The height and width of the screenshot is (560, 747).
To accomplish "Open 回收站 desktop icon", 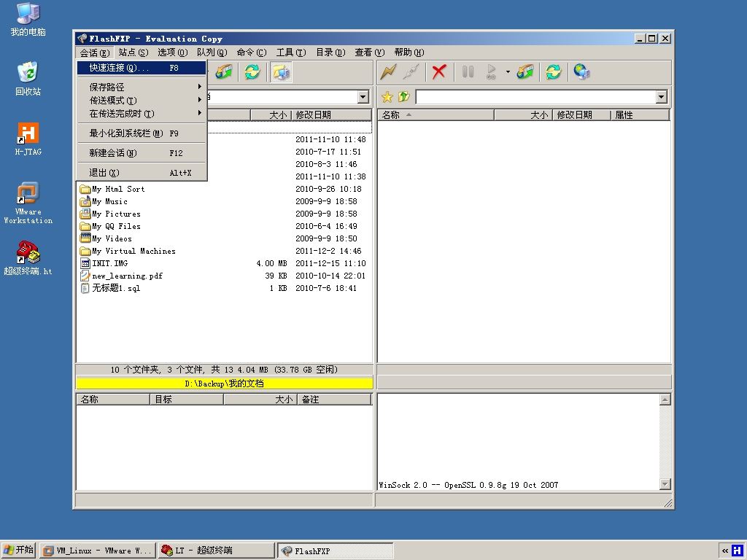I will click(x=28, y=79).
